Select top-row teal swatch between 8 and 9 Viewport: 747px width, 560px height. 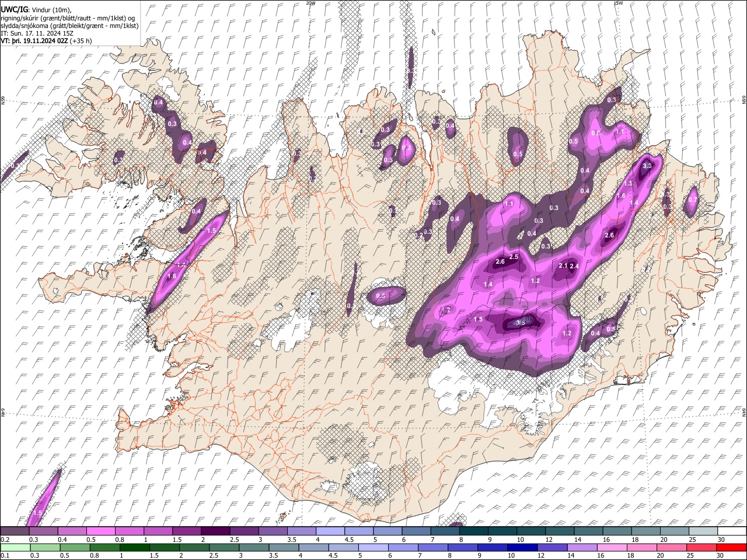473,531
